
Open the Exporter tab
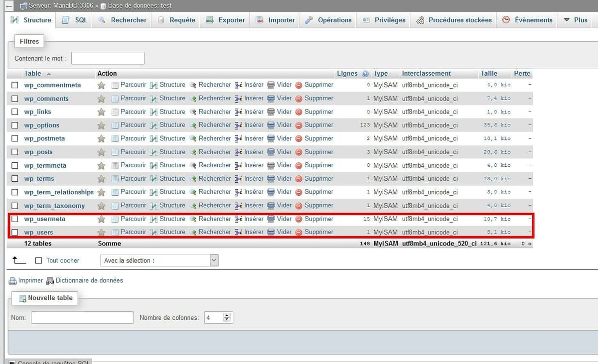225,20
